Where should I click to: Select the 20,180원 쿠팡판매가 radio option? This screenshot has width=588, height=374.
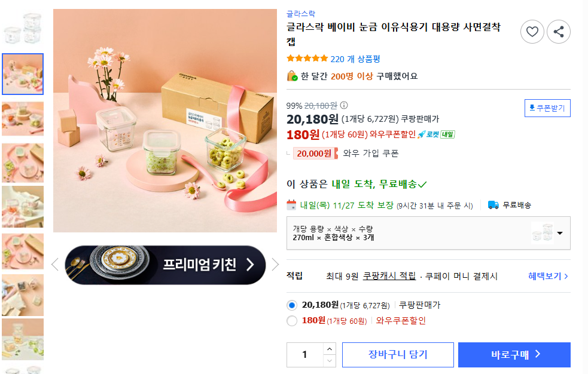click(x=292, y=305)
